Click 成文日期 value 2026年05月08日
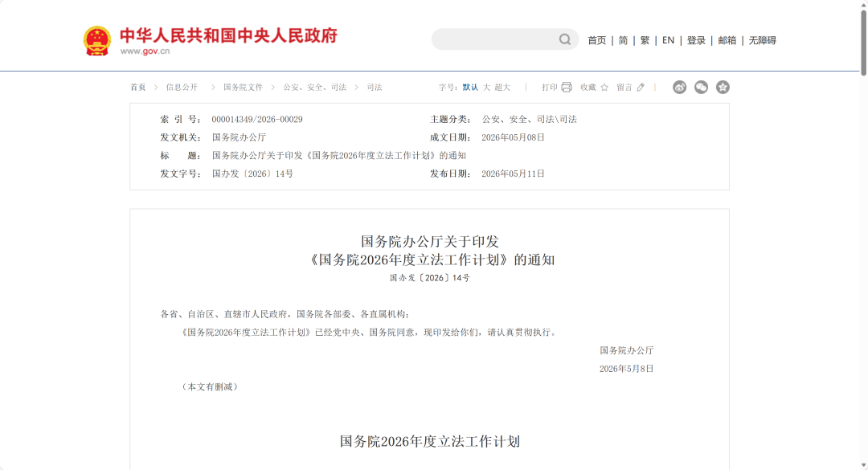 click(513, 137)
